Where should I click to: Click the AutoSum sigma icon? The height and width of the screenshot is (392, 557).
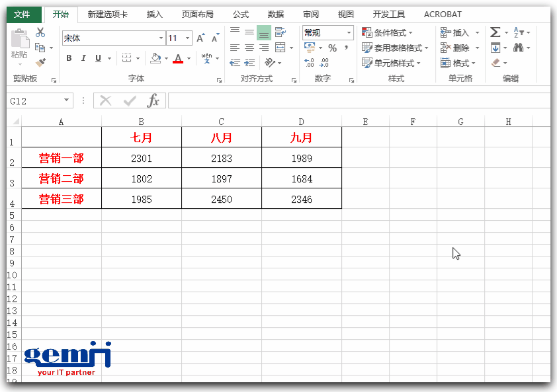[494, 30]
